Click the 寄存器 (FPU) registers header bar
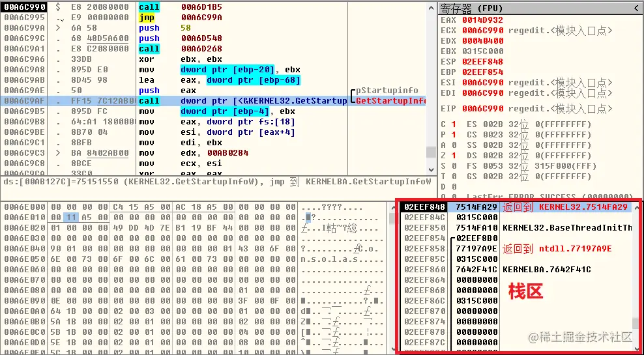The width and height of the screenshot is (644, 355). pos(540,8)
